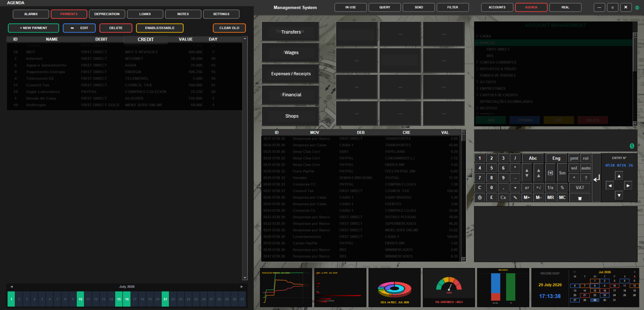Click the right arrow under ENTRY N°

click(628, 186)
